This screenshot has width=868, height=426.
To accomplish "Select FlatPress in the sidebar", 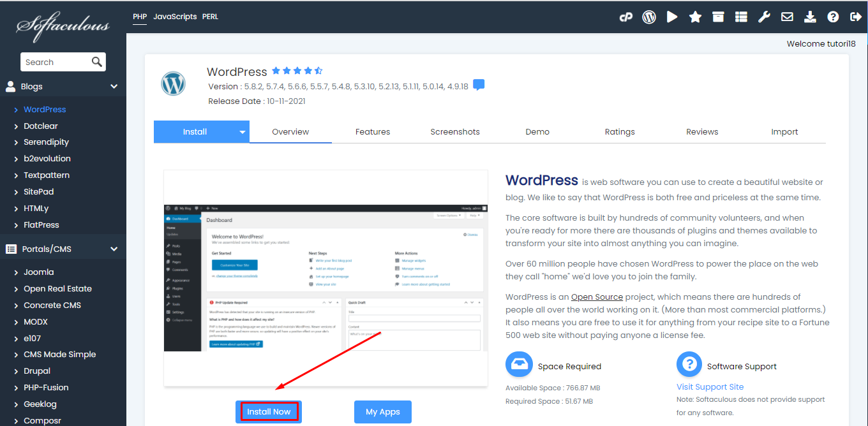I will tap(41, 225).
